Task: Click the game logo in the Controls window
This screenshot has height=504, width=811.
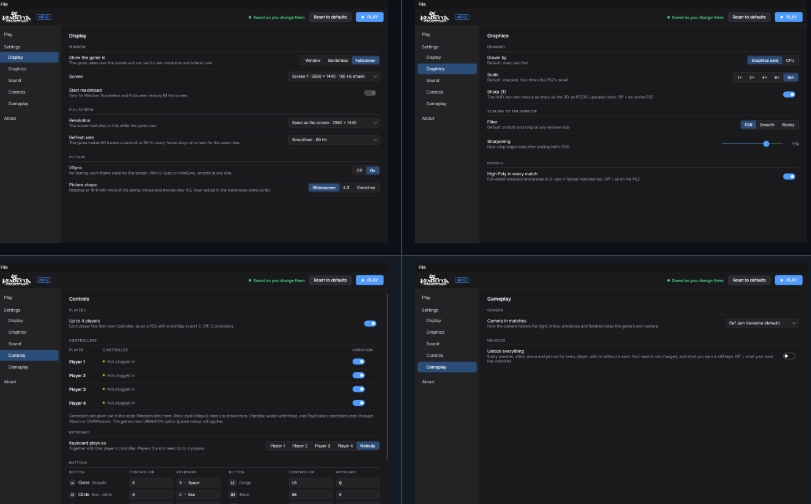Action: tap(16, 280)
